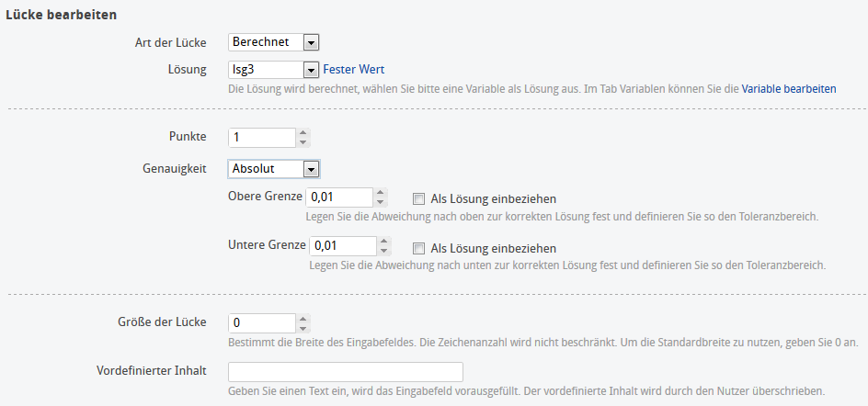Increase Größe der Lücke with up arrow
Viewport: 868px width, 406px height.
tap(303, 319)
